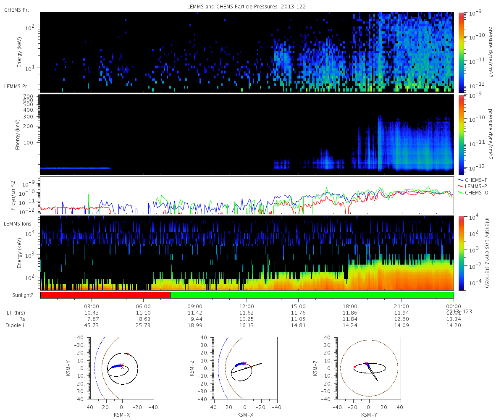Click the LEMMS pressure color scale bar
This screenshot has width=504, height=420.
[461, 134]
